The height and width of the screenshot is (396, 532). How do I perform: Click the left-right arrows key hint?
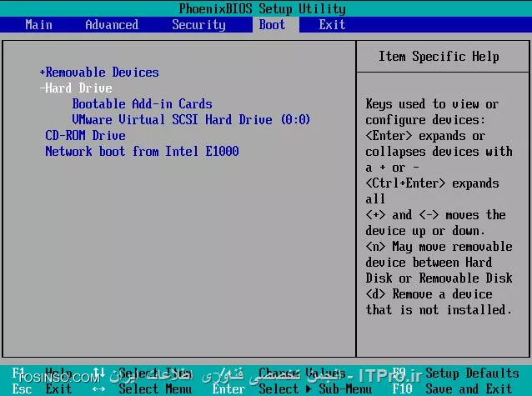click(x=98, y=388)
